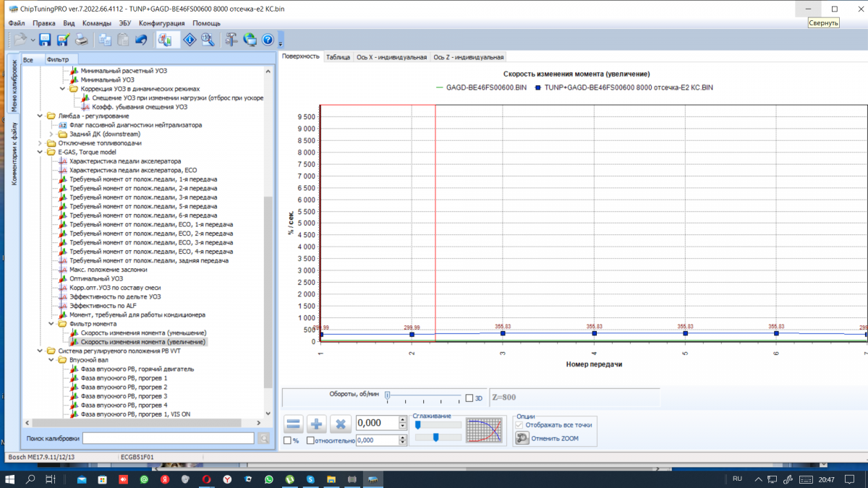
Task: Click the blue diamond info toolbar icon
Action: coord(190,40)
